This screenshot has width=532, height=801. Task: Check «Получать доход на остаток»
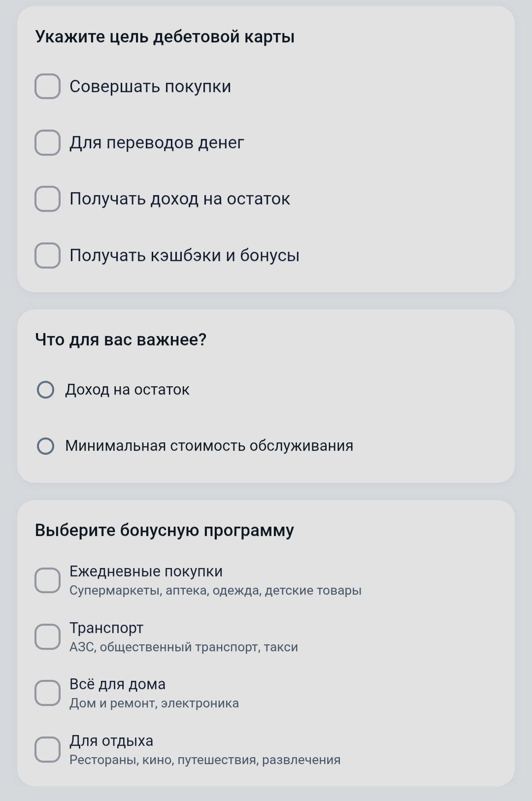coord(47,200)
